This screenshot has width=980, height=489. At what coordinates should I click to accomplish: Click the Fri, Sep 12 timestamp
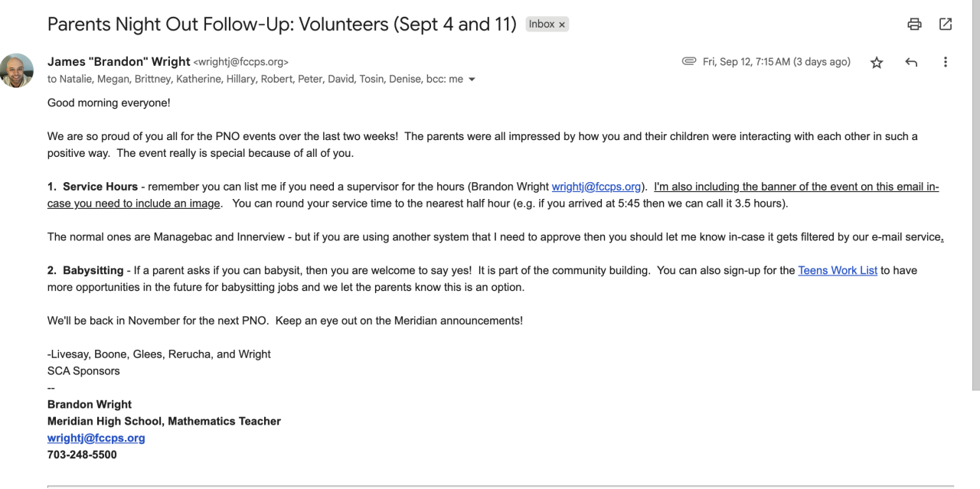pyautogui.click(x=776, y=62)
